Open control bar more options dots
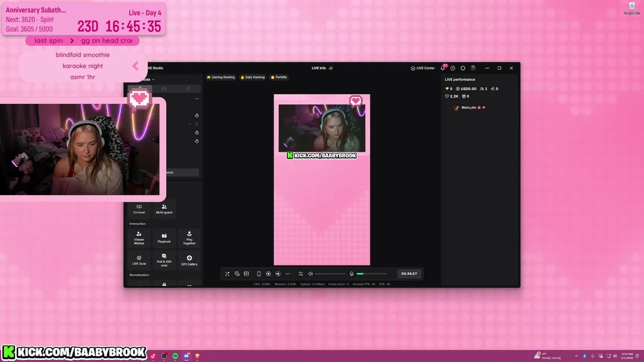 287,274
